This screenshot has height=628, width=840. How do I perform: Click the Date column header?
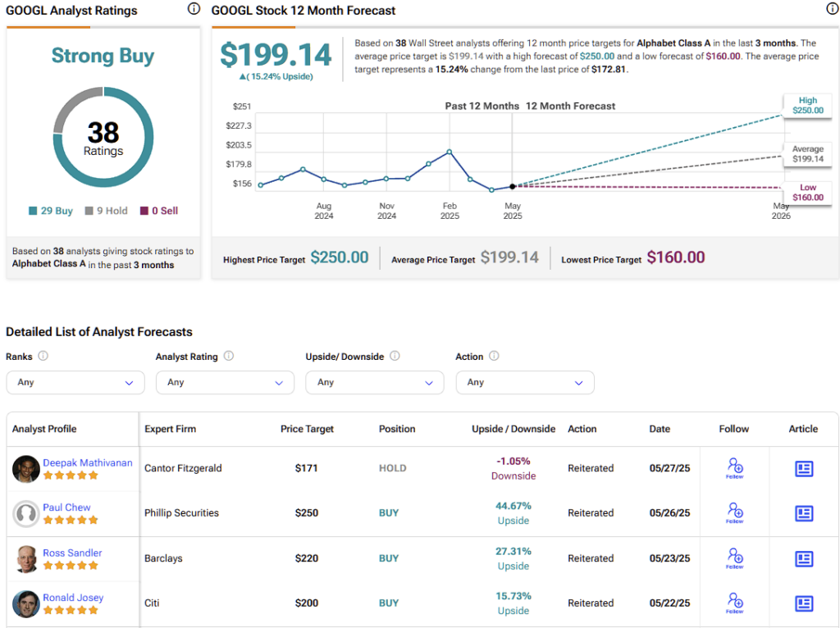click(660, 429)
